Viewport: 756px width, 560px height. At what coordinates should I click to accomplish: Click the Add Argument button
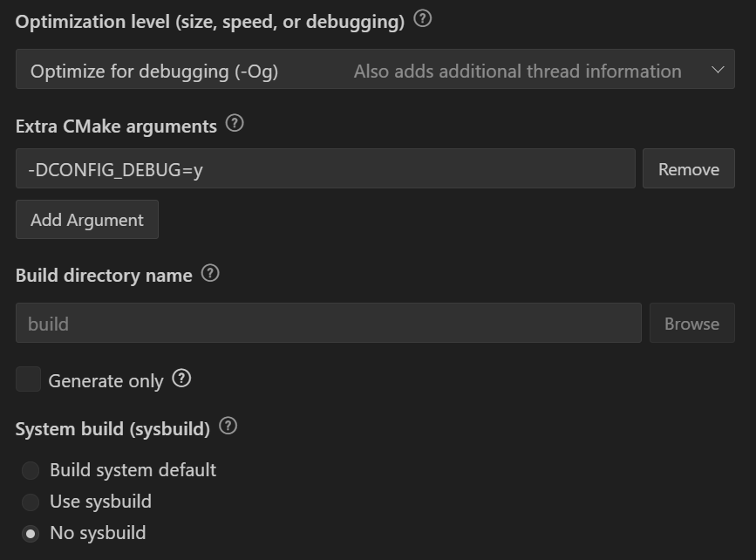[86, 220]
